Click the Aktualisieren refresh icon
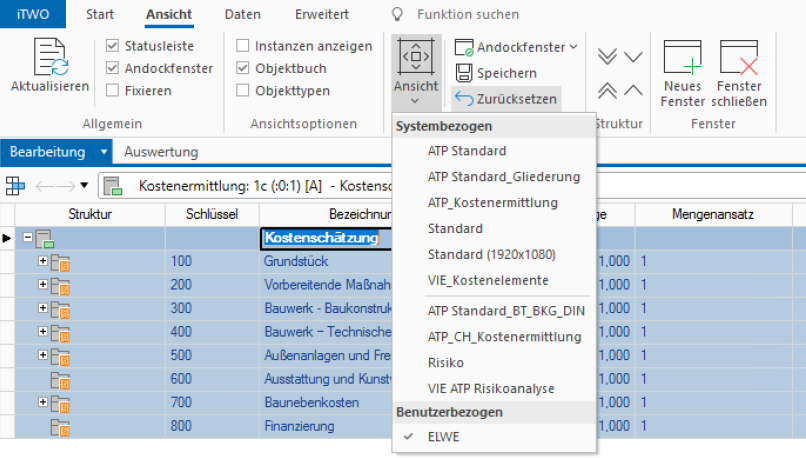Screen dimensions: 806x458 click(x=50, y=58)
